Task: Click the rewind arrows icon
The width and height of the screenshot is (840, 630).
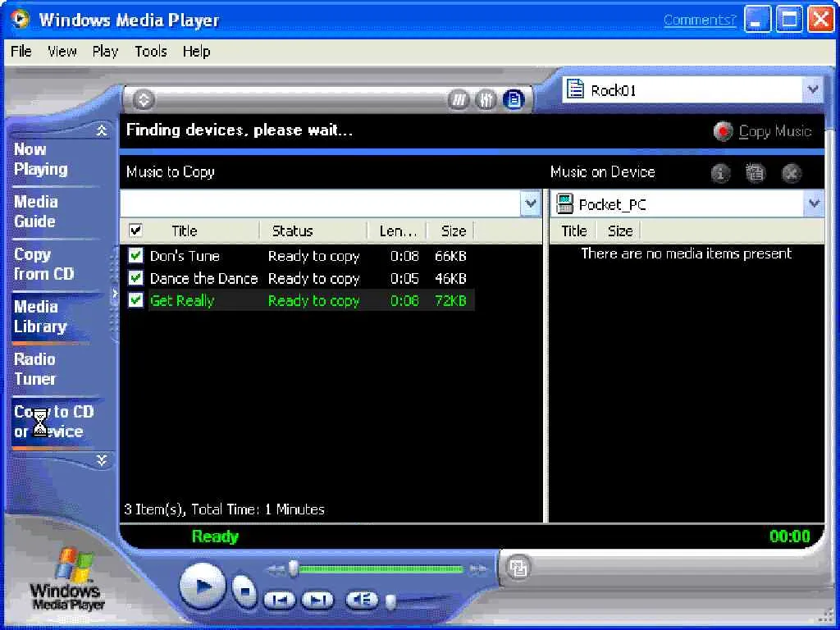Action: [276, 569]
